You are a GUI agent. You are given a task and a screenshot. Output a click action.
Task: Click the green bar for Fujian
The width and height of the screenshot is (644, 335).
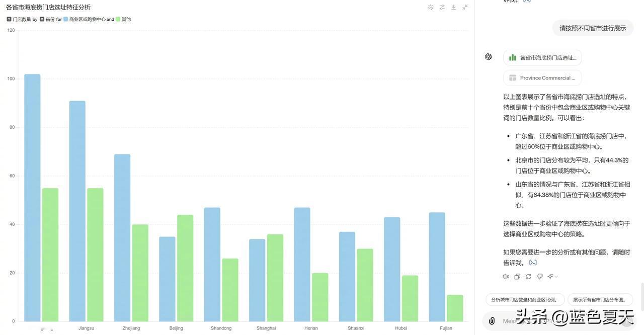(x=455, y=308)
